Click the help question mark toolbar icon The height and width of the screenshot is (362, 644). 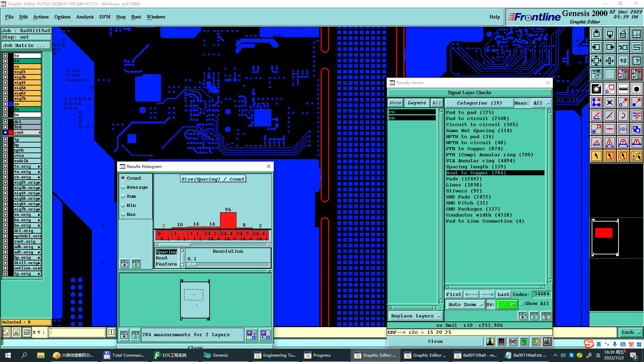coord(636,61)
